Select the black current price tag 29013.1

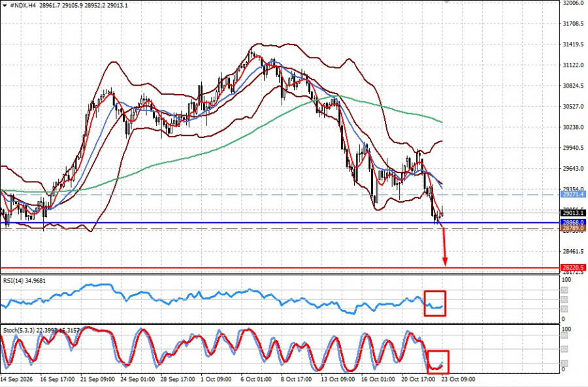(573, 213)
